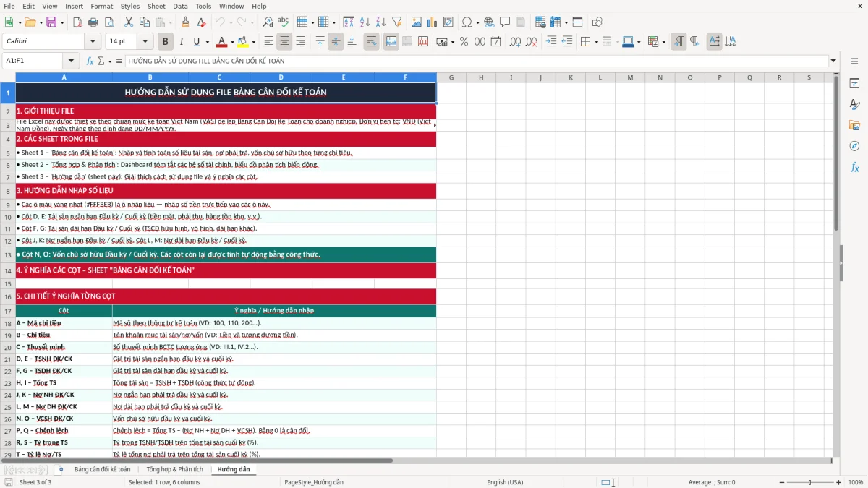
Task: Print the spreadsheet
Action: coord(95,22)
